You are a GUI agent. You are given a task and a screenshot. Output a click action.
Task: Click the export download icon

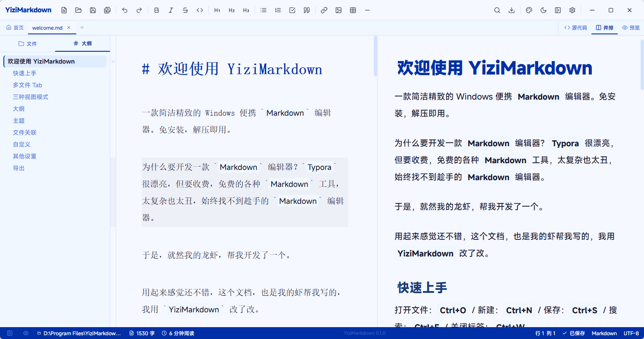click(512, 10)
